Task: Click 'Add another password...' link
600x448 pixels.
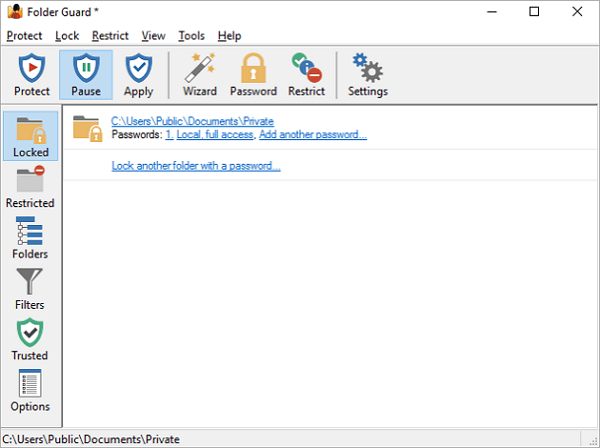Action: tap(313, 134)
